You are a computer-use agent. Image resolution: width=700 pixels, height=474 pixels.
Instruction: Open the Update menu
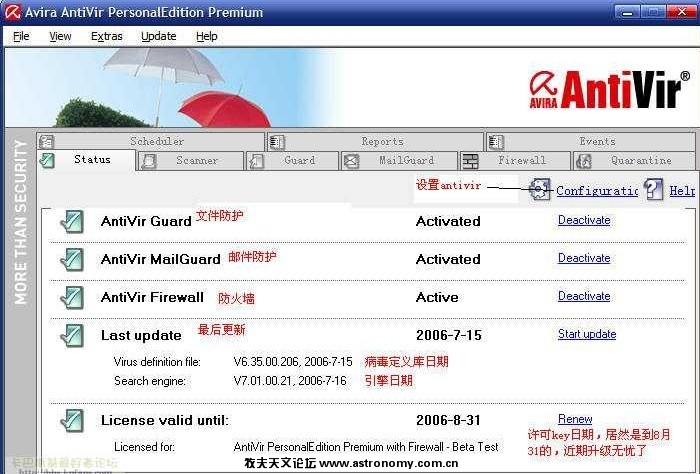[x=158, y=36]
